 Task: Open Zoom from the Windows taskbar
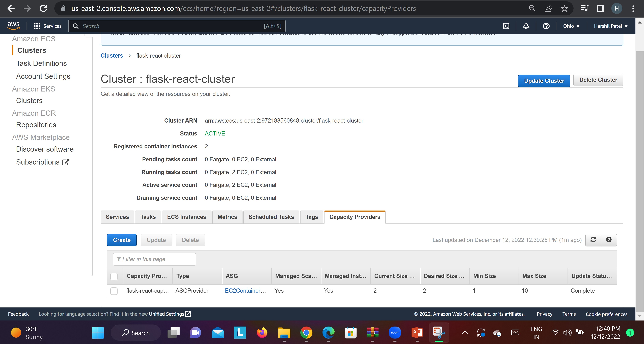click(x=395, y=332)
